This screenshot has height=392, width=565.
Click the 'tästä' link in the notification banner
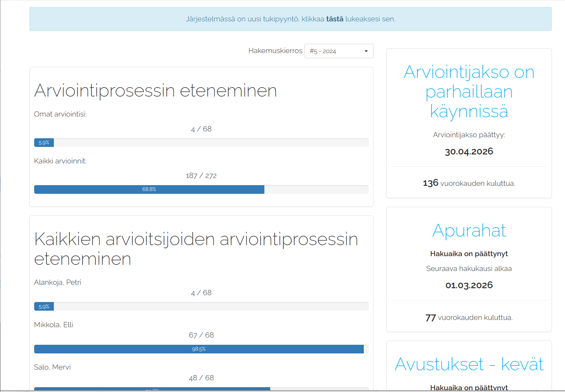(334, 19)
